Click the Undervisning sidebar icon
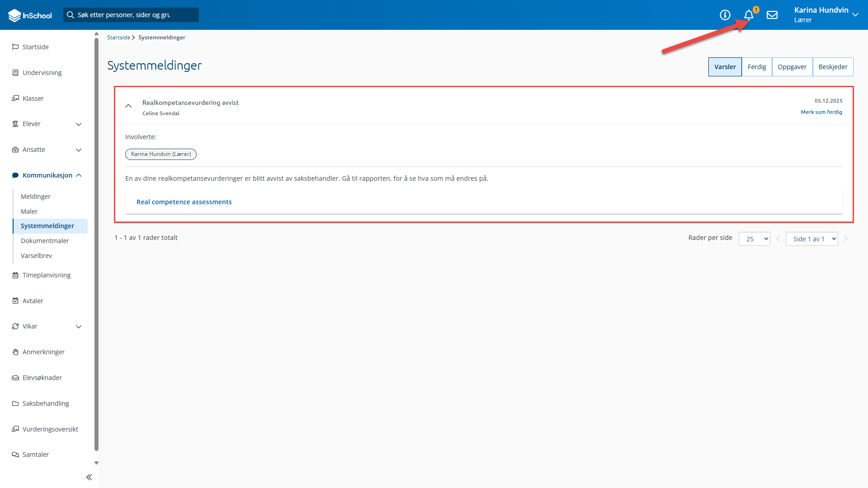This screenshot has width=868, height=488. (15, 73)
